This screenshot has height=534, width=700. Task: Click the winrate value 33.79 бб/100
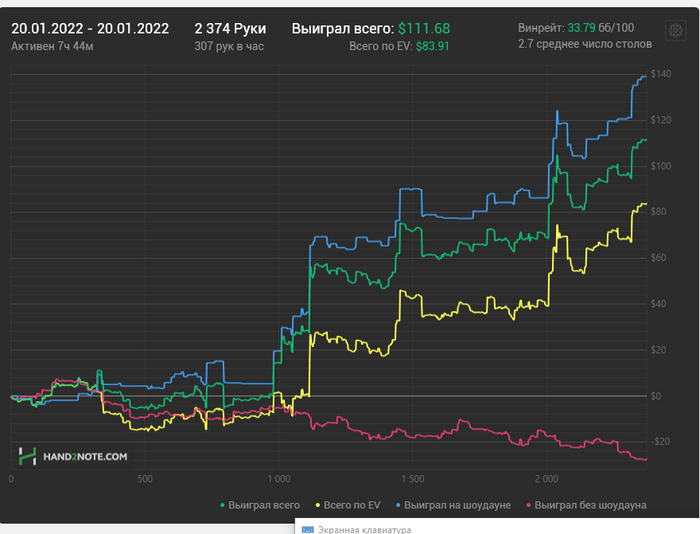pyautogui.click(x=601, y=28)
